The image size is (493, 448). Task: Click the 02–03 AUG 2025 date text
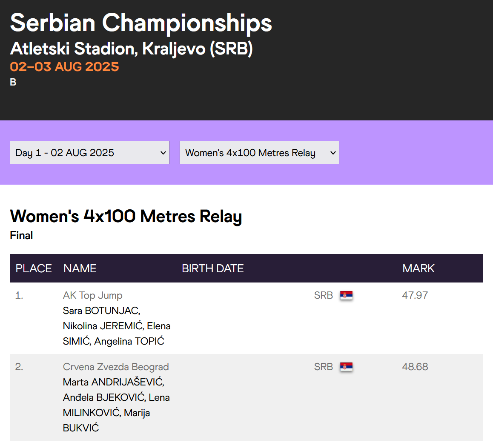(65, 67)
